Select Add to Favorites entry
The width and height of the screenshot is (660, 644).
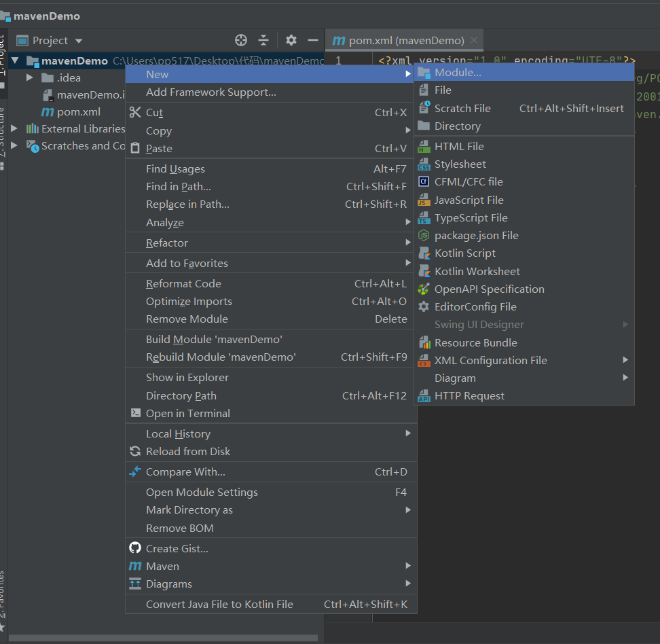(x=270, y=264)
